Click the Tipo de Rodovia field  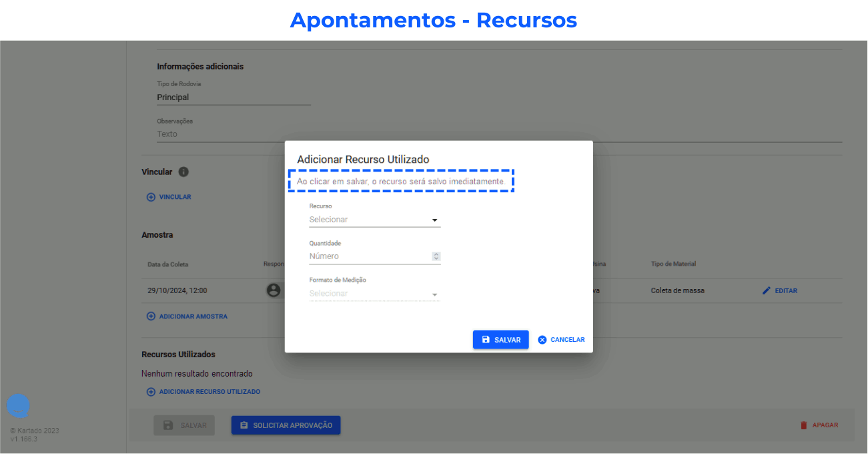[234, 97]
